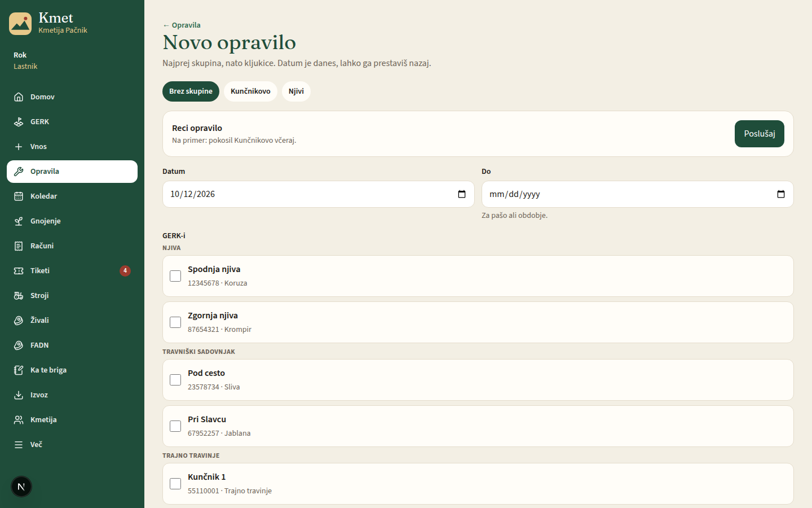This screenshot has height=508, width=812.
Task: Open the Datum calendar picker
Action: click(x=462, y=194)
